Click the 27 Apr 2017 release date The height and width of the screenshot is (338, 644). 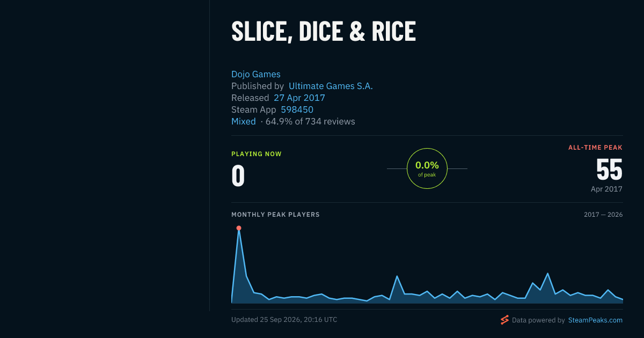pyautogui.click(x=299, y=98)
